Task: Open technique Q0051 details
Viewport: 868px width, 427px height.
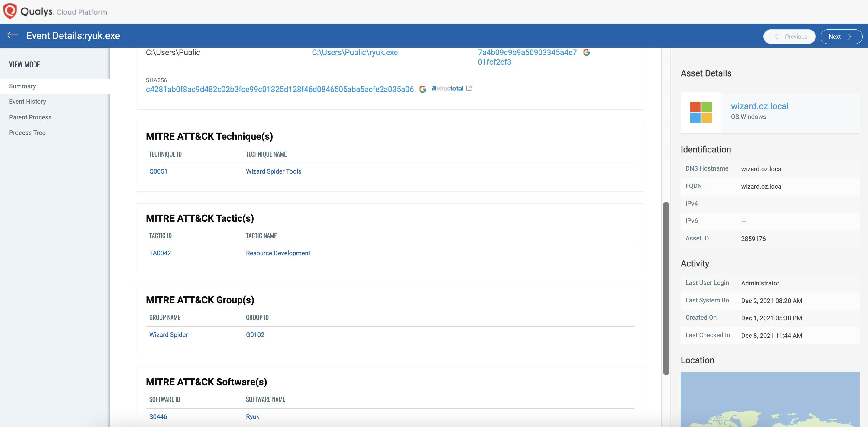Action: pyautogui.click(x=158, y=171)
